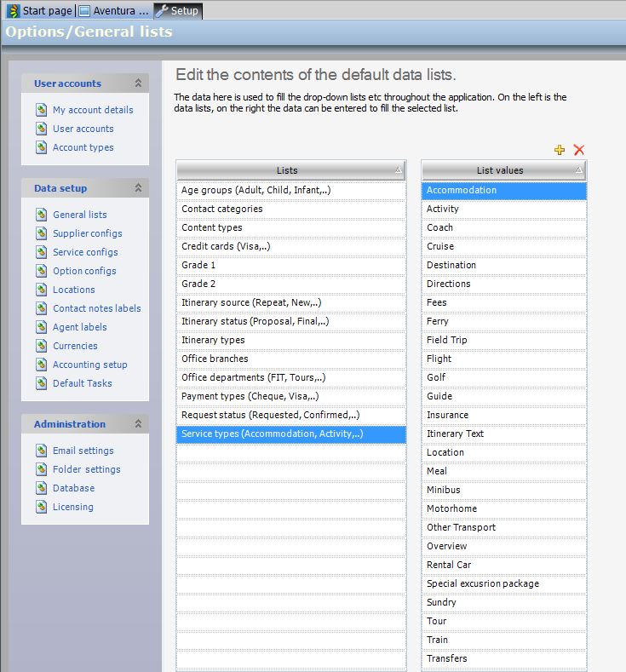Select the Itinerary types list row
Image resolution: width=626 pixels, height=672 pixels.
290,340
